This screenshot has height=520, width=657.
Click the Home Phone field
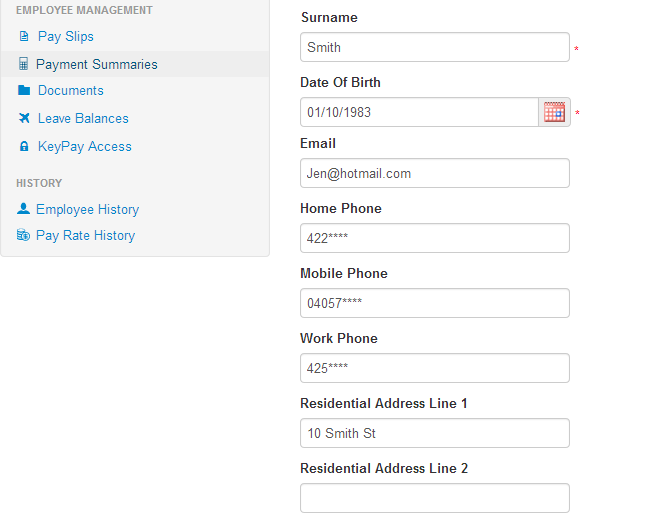[434, 238]
